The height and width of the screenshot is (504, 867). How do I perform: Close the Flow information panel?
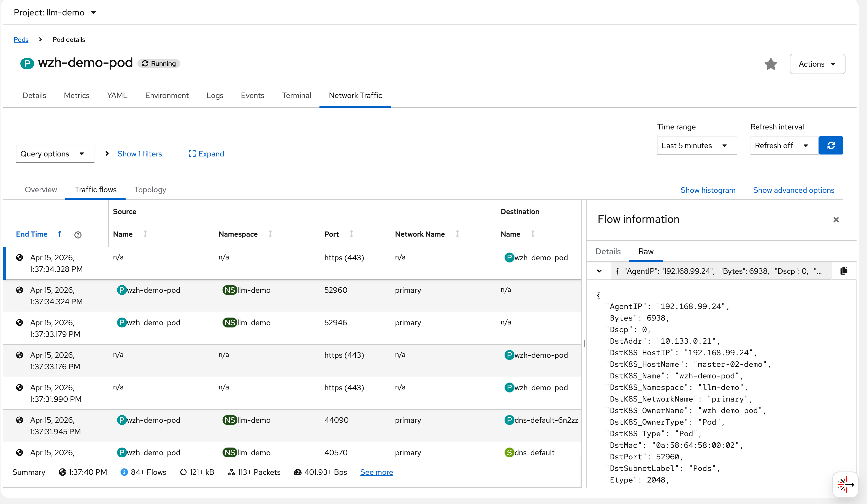coord(836,220)
